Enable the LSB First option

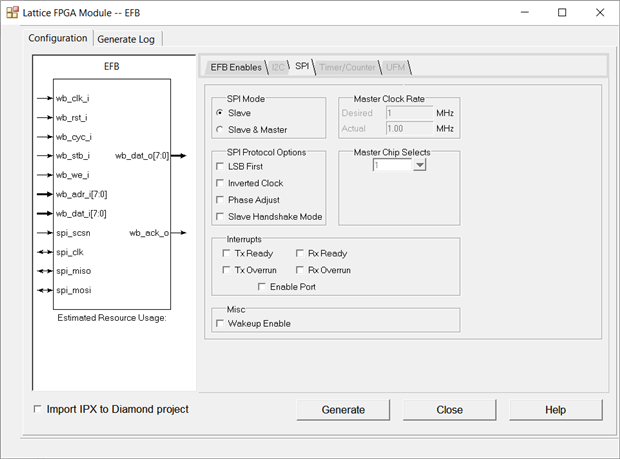pyautogui.click(x=220, y=166)
